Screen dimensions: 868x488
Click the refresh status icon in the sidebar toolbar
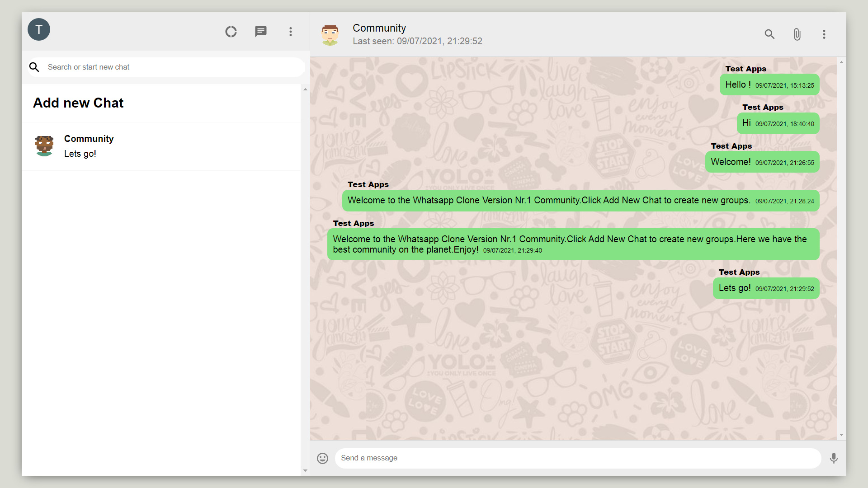pyautogui.click(x=231, y=32)
